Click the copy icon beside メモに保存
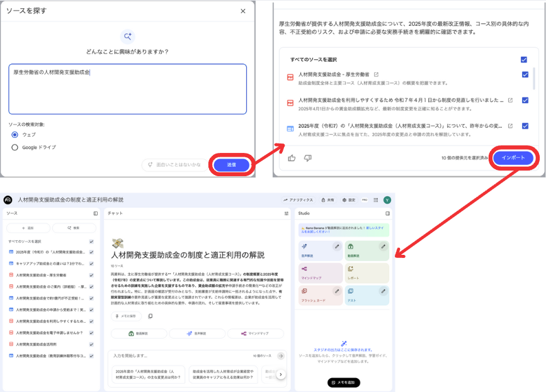The width and height of the screenshot is (546, 392). [151, 316]
